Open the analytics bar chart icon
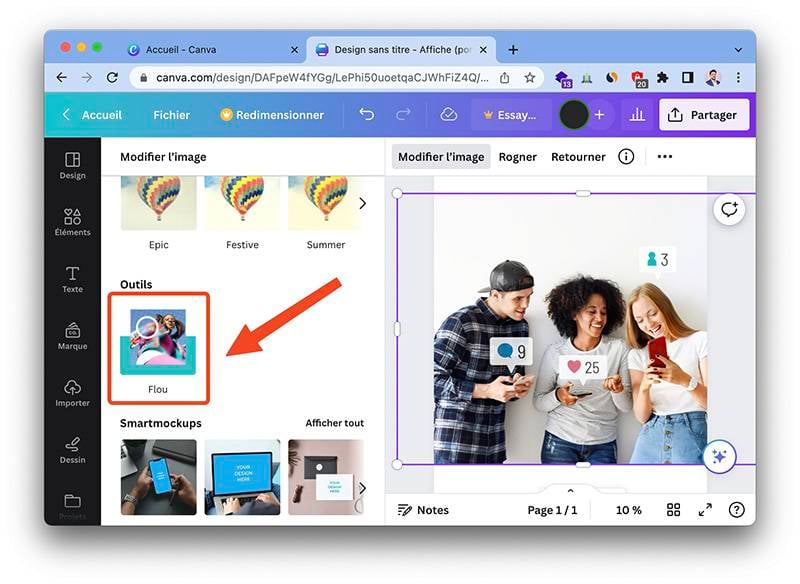The width and height of the screenshot is (800, 584). [637, 114]
